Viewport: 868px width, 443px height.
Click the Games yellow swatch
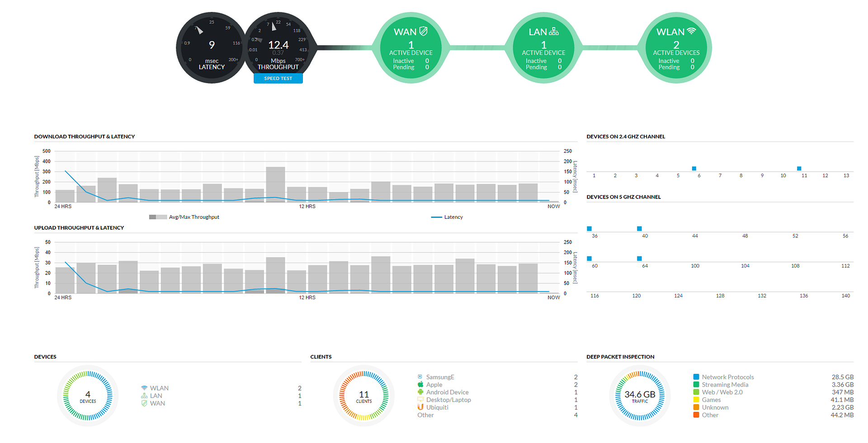696,400
